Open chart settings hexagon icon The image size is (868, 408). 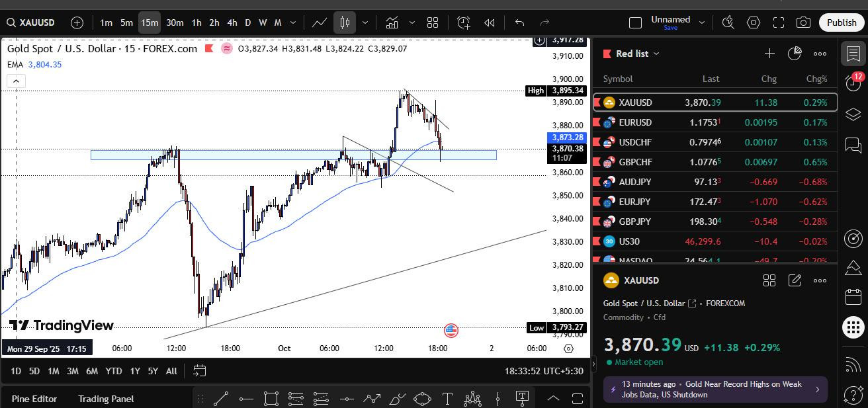[x=754, y=22]
